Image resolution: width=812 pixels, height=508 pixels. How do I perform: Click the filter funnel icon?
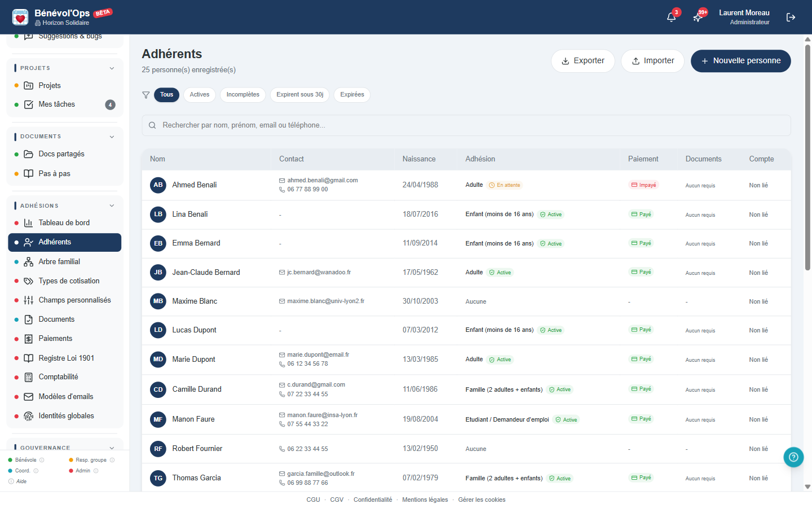(146, 95)
